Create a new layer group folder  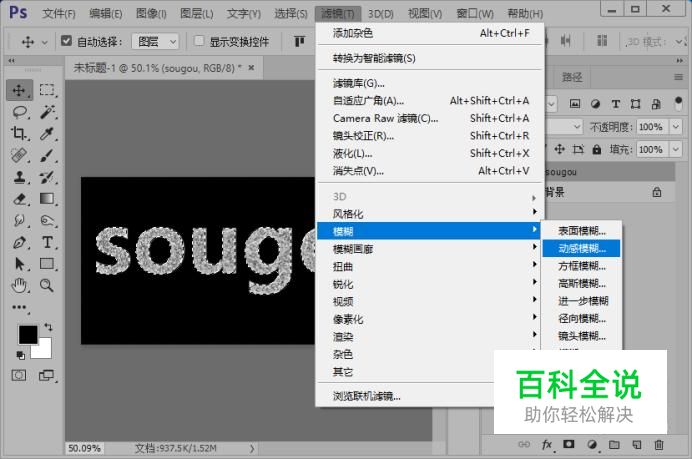(x=614, y=444)
